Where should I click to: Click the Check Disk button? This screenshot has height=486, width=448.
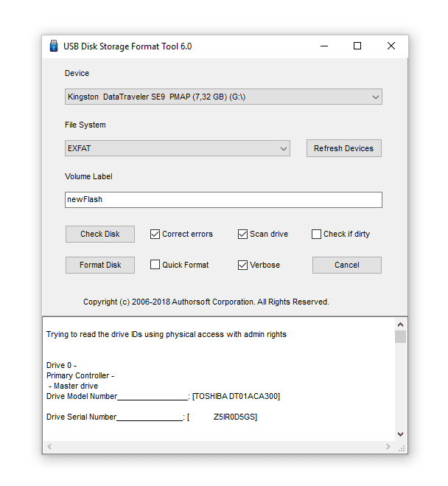tap(100, 234)
